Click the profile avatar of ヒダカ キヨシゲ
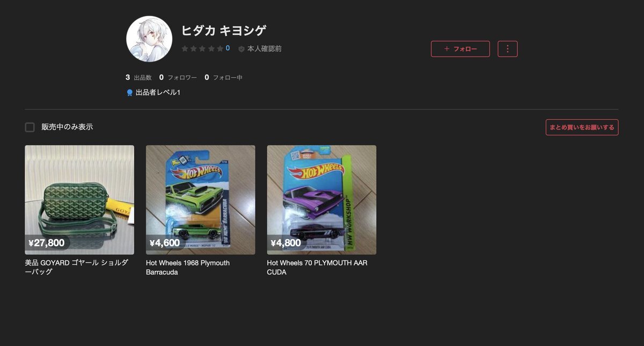644x346 pixels. (149, 39)
